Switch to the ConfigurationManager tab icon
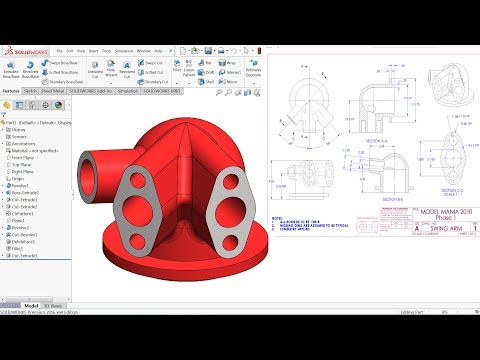The image size is (480, 360). (x=32, y=105)
